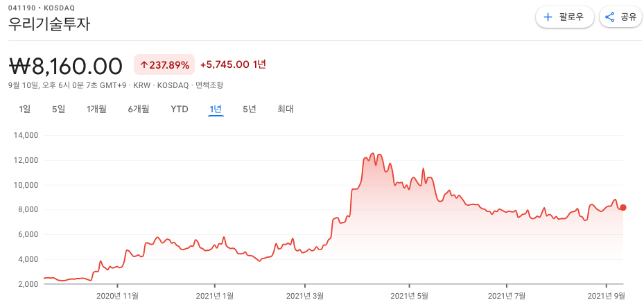Image resolution: width=644 pixels, height=307 pixels.
Task: Click the 2020년 11월 x-axis label
Action: [x=117, y=295]
